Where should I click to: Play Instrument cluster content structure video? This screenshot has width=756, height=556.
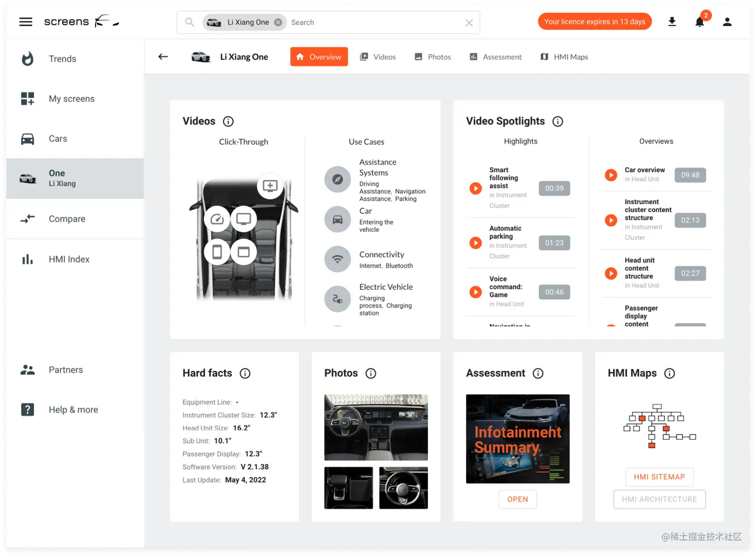[611, 220]
